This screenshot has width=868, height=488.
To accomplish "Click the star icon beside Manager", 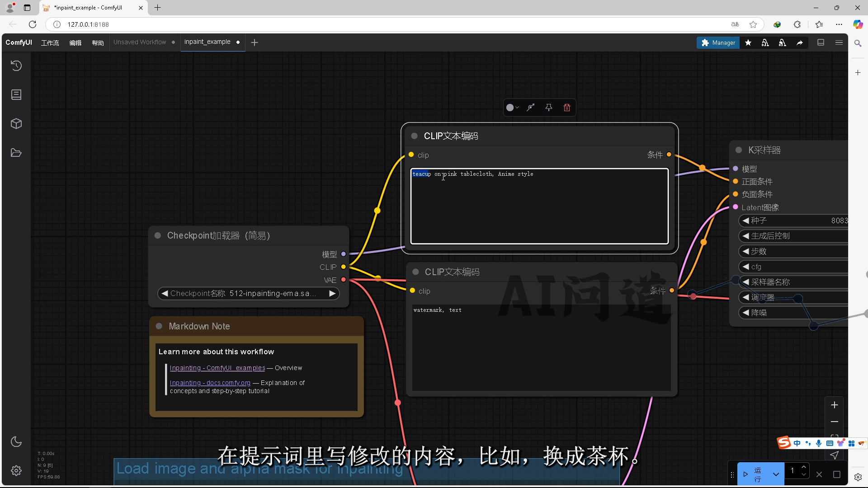I will (x=748, y=42).
